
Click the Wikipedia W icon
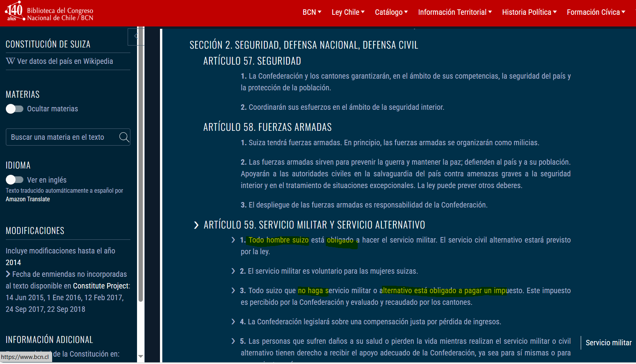point(11,61)
